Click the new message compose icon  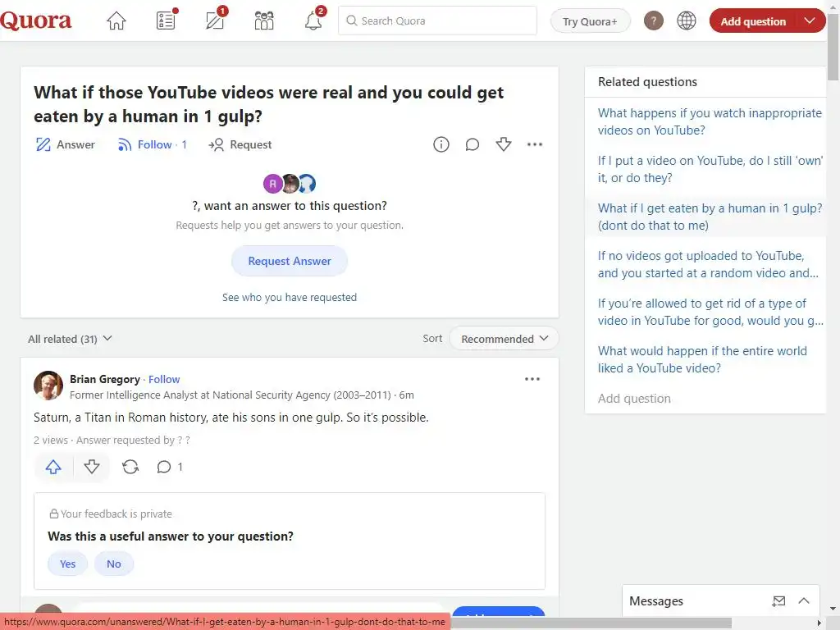click(x=778, y=601)
